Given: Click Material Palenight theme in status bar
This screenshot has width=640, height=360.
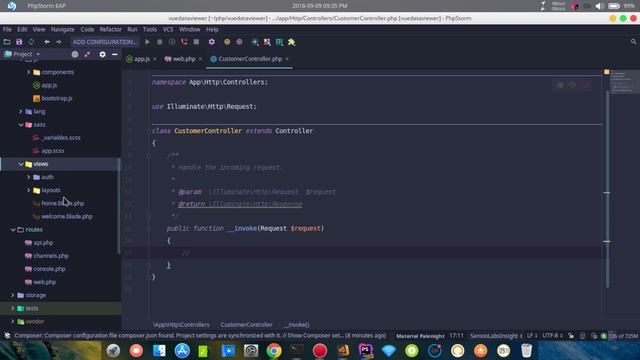Looking at the screenshot, I should pyautogui.click(x=420, y=336).
